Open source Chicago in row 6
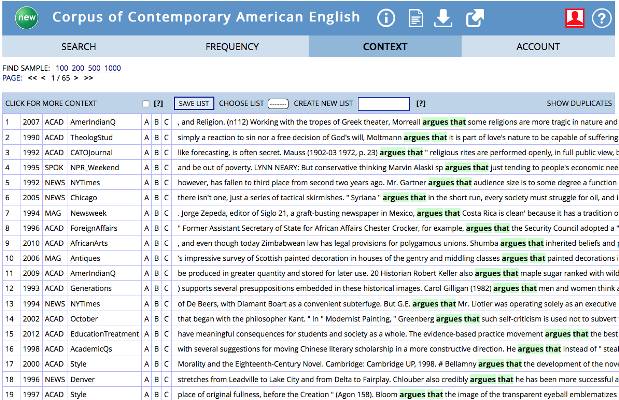Viewport: 619px width, 400px height. [84, 198]
